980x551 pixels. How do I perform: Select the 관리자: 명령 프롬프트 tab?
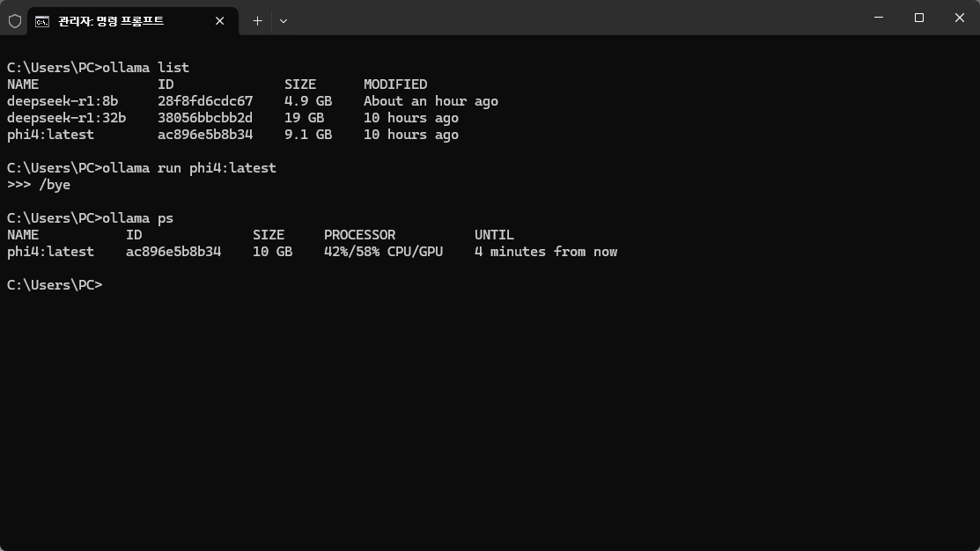pyautogui.click(x=132, y=21)
